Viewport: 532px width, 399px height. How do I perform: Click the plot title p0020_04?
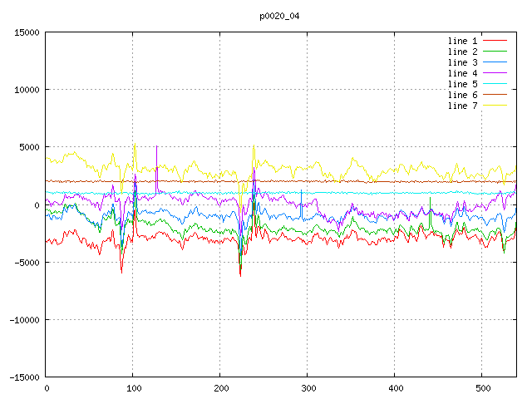click(279, 17)
